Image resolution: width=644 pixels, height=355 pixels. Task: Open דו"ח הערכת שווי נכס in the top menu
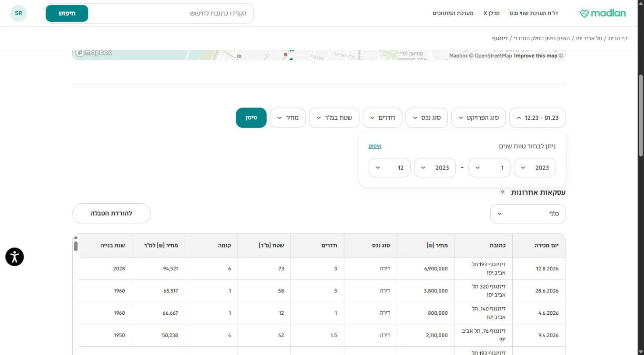534,13
